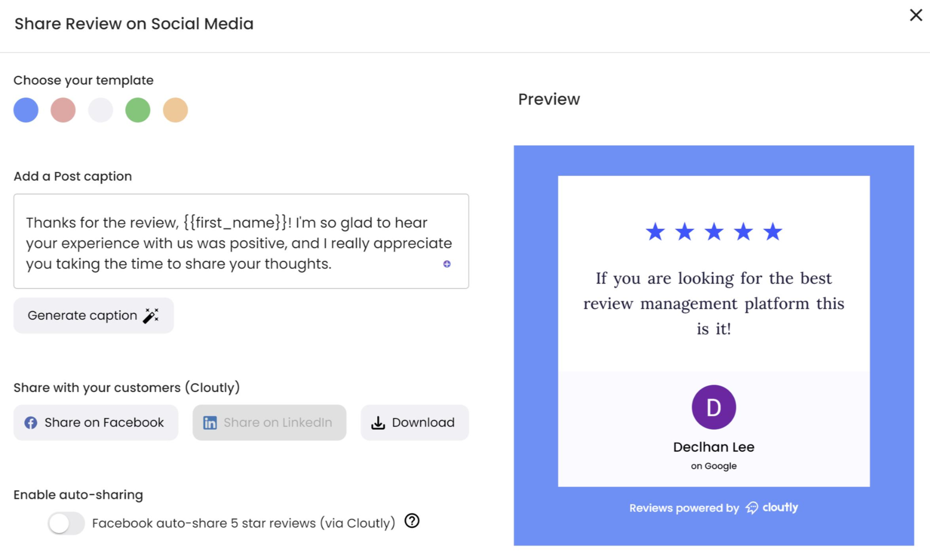Click the magic wand Generate caption icon

tap(151, 315)
